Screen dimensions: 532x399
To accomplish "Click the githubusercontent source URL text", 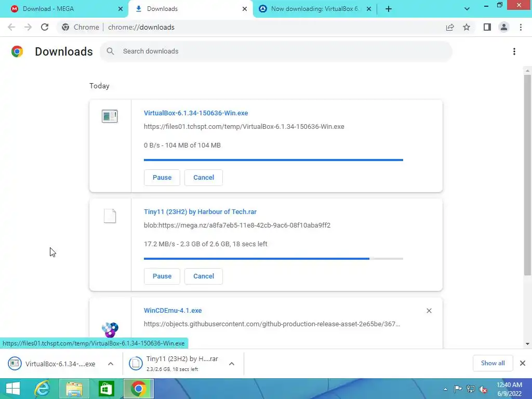I will point(272,324).
